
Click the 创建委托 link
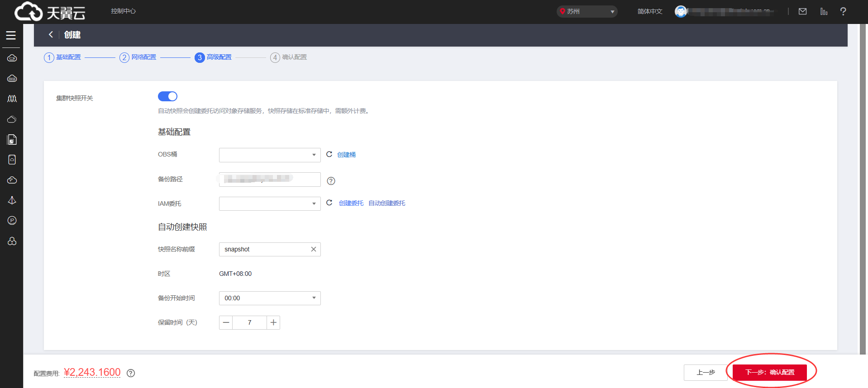click(351, 203)
